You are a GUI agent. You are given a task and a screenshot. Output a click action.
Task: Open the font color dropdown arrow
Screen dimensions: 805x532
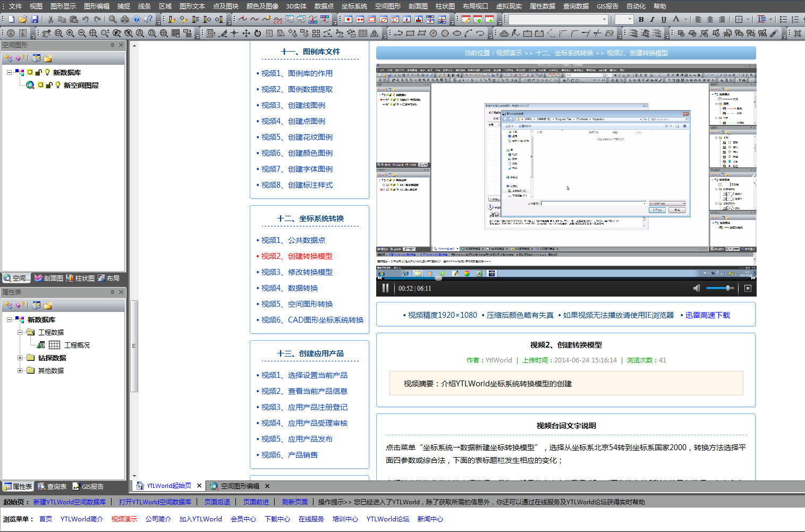click(x=685, y=19)
